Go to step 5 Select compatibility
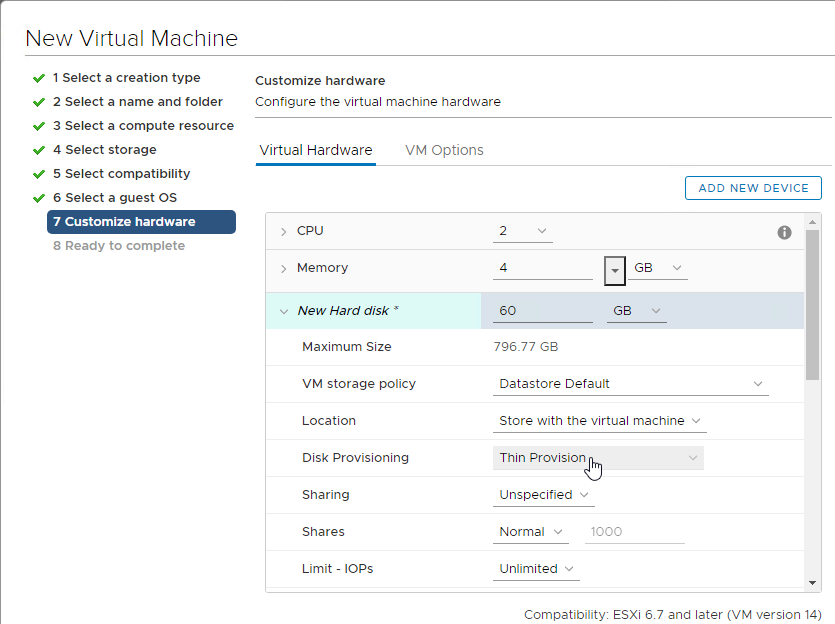Screen dimensions: 835x624 click(x=121, y=174)
